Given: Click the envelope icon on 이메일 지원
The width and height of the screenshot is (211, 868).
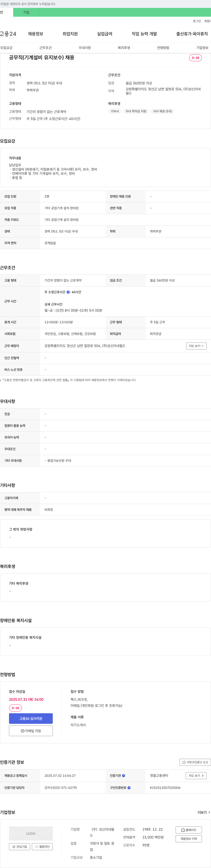Looking at the screenshot, I should 23,731.
